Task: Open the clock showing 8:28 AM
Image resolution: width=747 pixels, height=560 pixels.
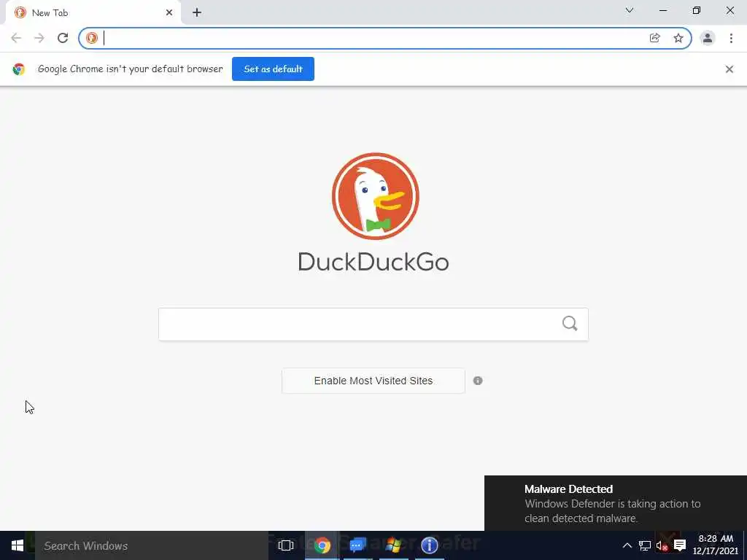Action: click(716, 545)
